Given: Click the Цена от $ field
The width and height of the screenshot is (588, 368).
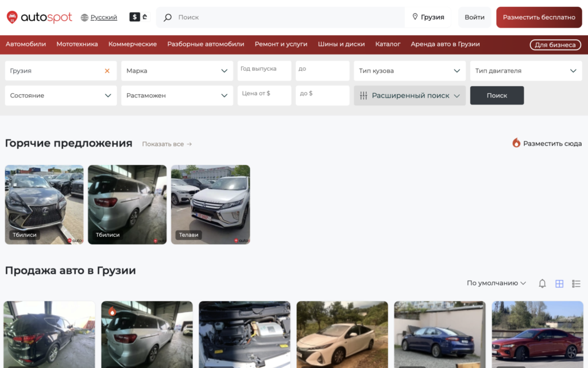Looking at the screenshot, I should 264,95.
